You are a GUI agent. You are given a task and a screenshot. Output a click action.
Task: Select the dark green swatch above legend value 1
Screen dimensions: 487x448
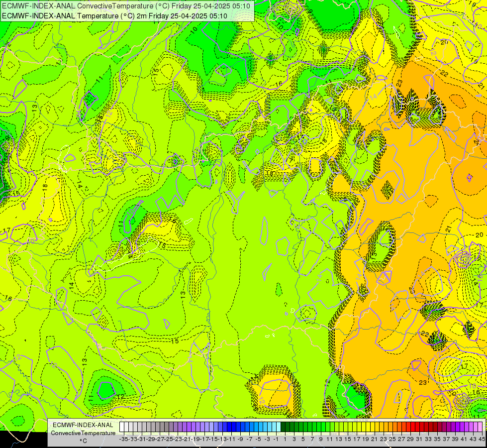click(283, 427)
